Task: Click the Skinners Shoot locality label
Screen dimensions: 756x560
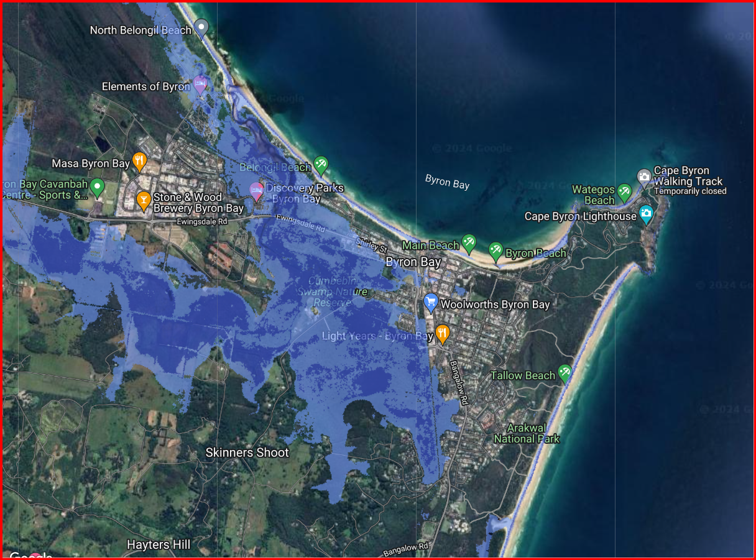Action: tap(247, 452)
